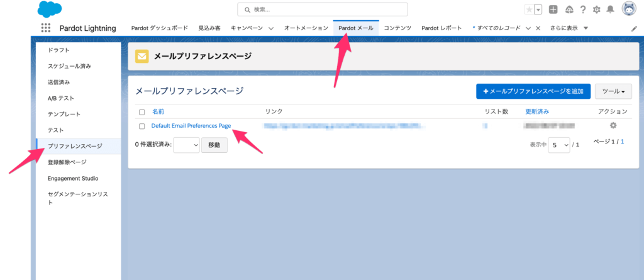Check the Default Email Preferences Page row
The width and height of the screenshot is (644, 280).
[x=142, y=126]
